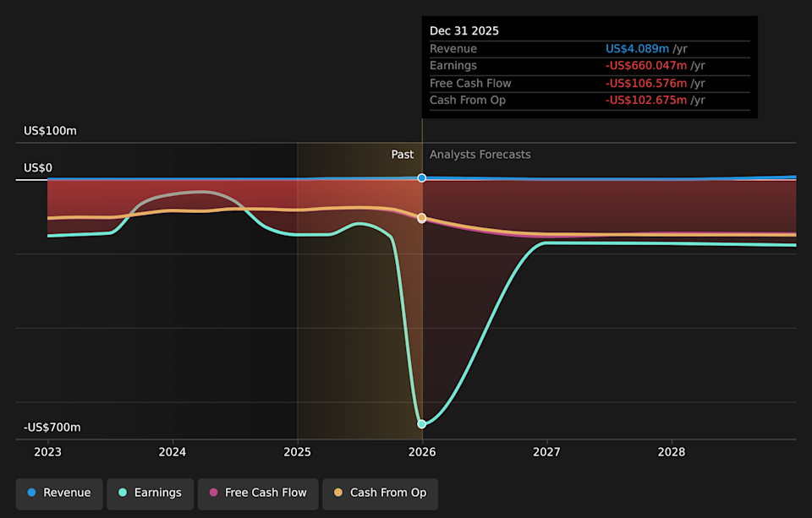Select the 2028 x-axis label
The width and height of the screenshot is (812, 518).
(x=672, y=452)
